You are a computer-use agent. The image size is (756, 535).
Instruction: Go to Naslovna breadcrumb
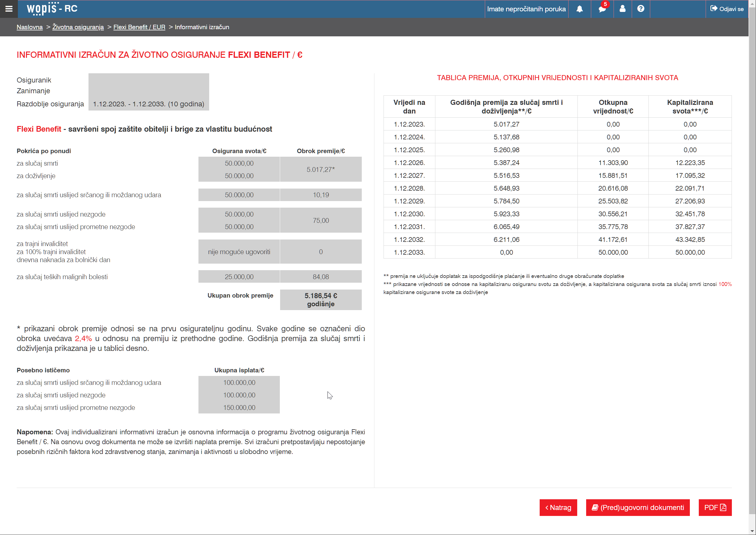30,27
